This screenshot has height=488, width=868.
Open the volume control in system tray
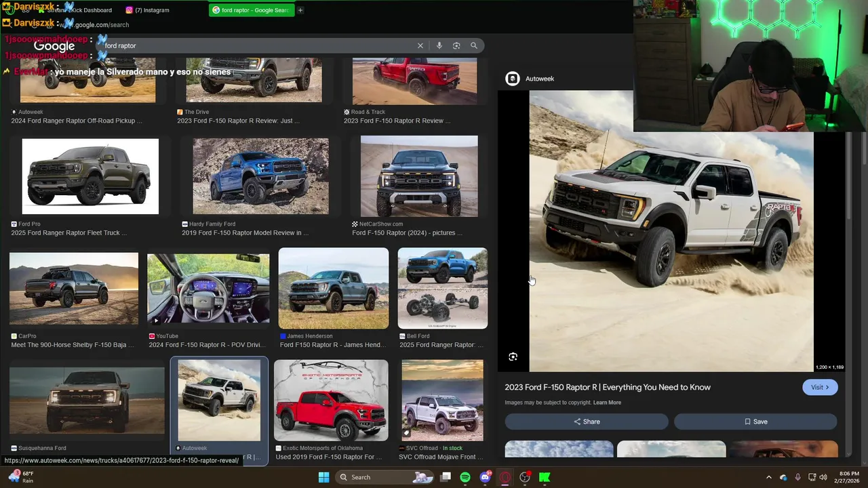point(823,477)
